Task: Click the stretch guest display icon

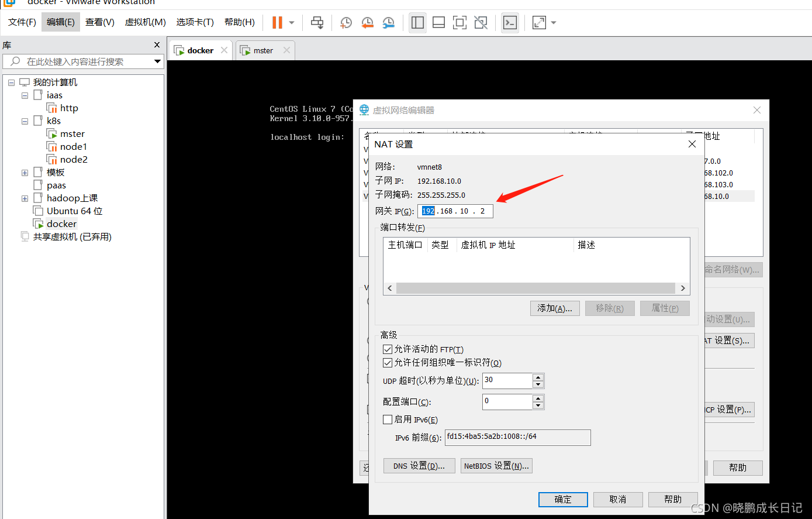Action: tap(539, 22)
